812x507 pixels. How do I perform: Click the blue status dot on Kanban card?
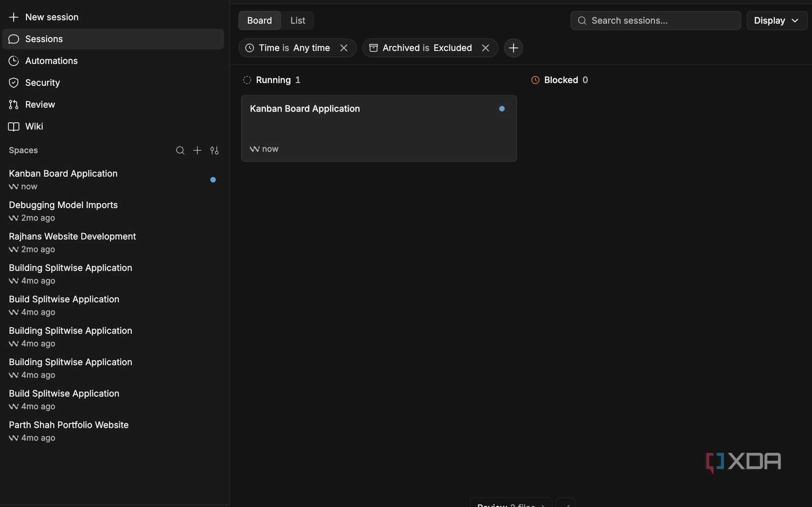click(x=502, y=109)
